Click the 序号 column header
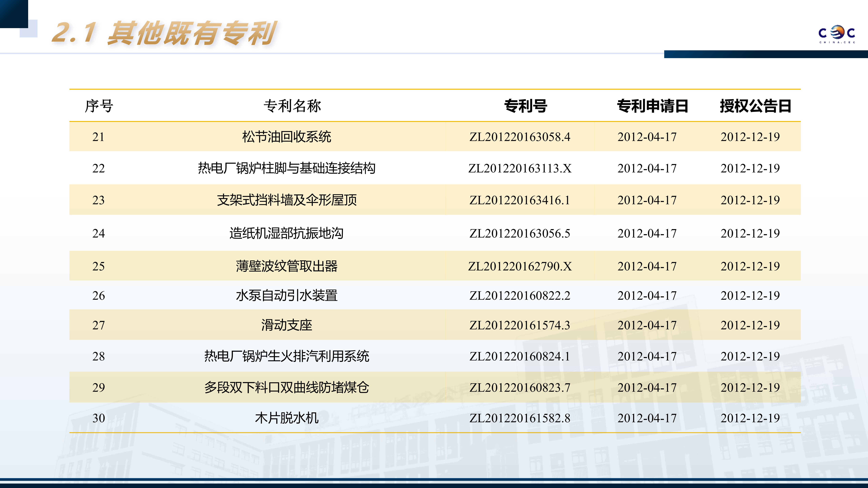Image resolution: width=868 pixels, height=488 pixels. coord(99,106)
